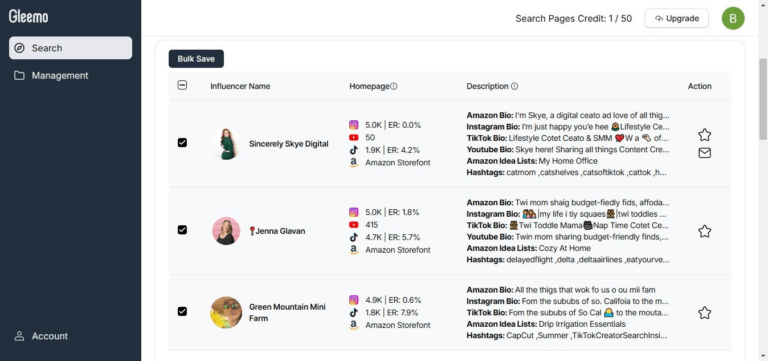The height and width of the screenshot is (361, 768).
Task: Star Green Mountain Mini Farm as favorite
Action: tap(704, 313)
